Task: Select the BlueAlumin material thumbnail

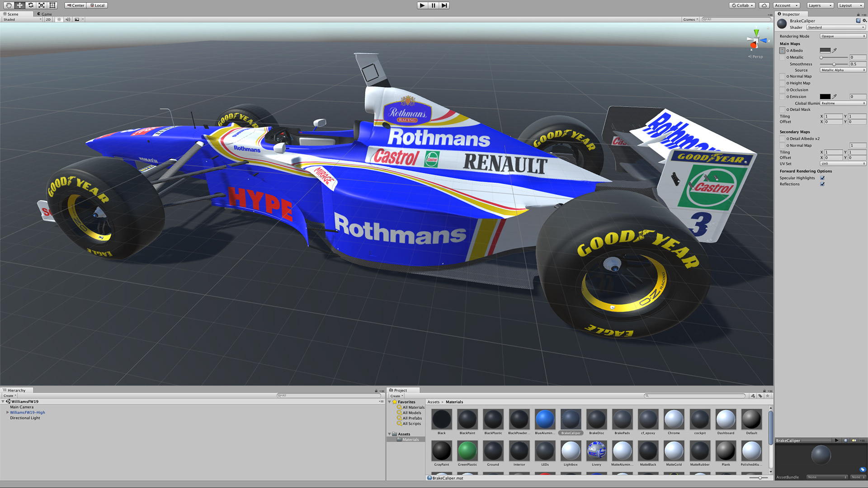Action: (545, 419)
